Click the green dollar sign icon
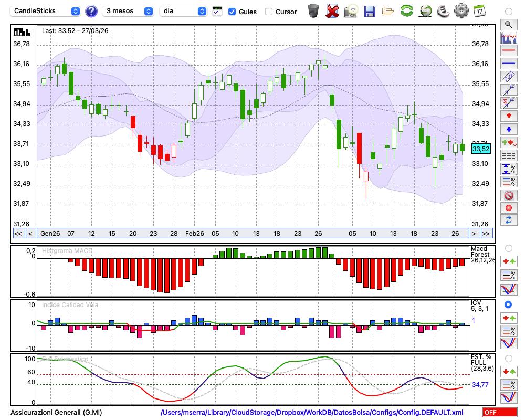Viewport: 525px width, 420px height. [x=426, y=10]
